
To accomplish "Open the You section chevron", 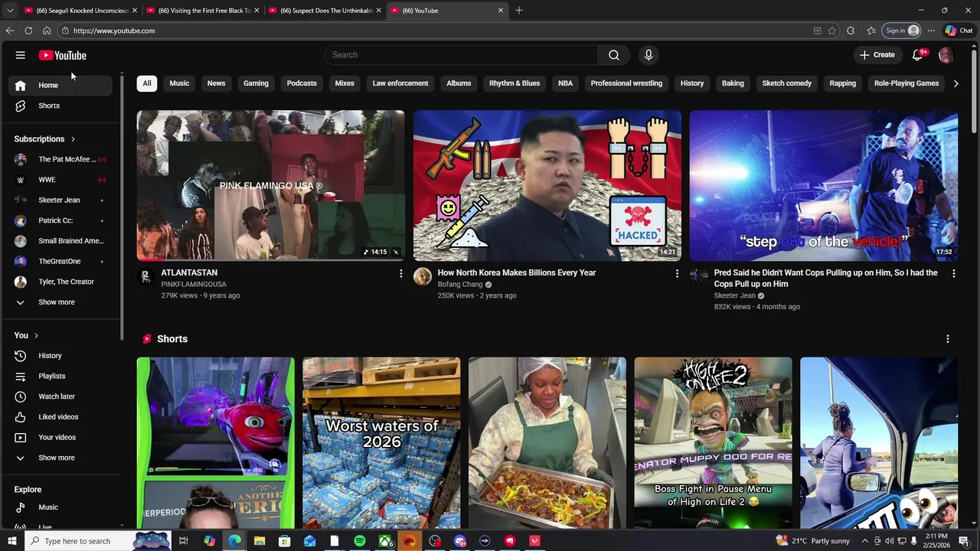I will (x=36, y=335).
